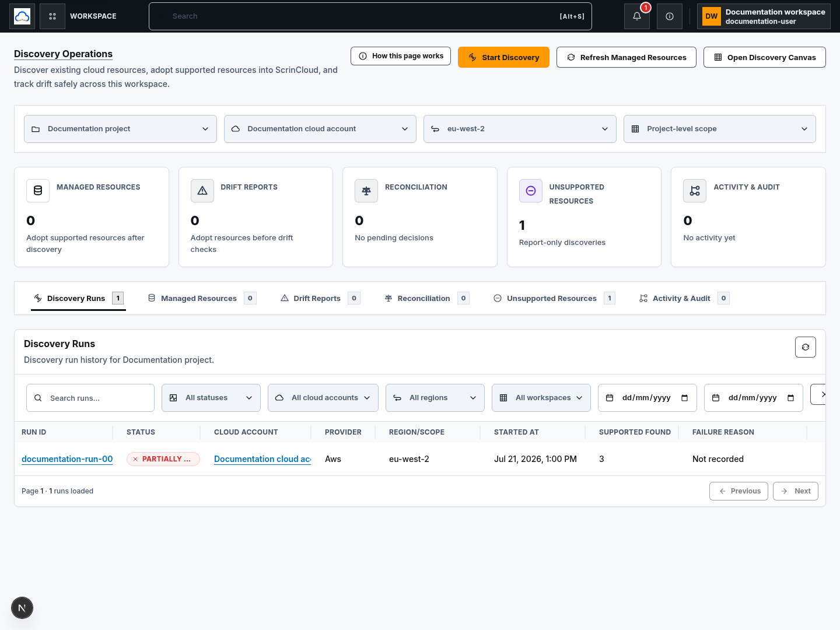
Task: Open the All cloud accounts filter dropdown
Action: click(x=323, y=398)
